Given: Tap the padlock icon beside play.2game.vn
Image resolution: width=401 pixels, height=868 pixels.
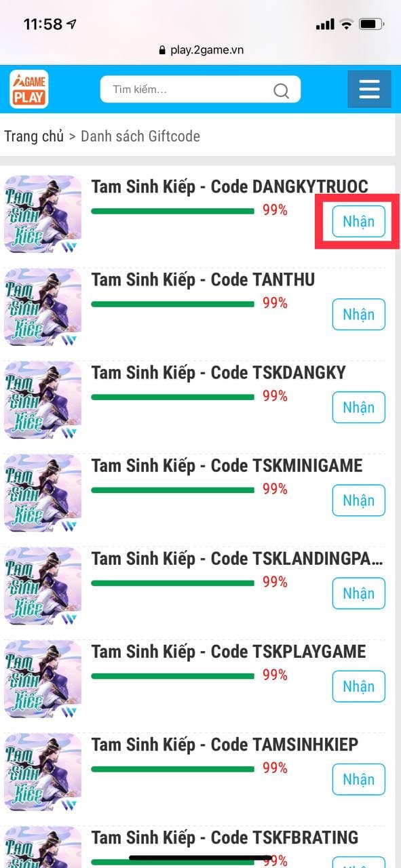Looking at the screenshot, I should click(x=161, y=50).
